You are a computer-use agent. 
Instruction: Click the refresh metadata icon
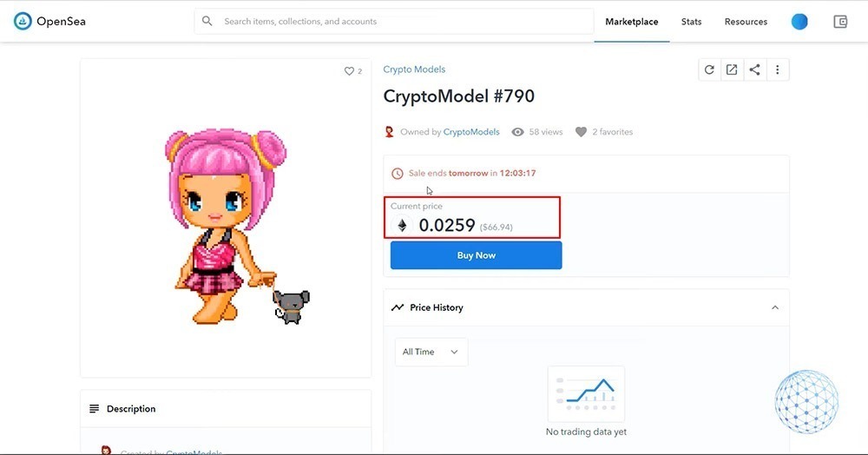click(x=709, y=70)
